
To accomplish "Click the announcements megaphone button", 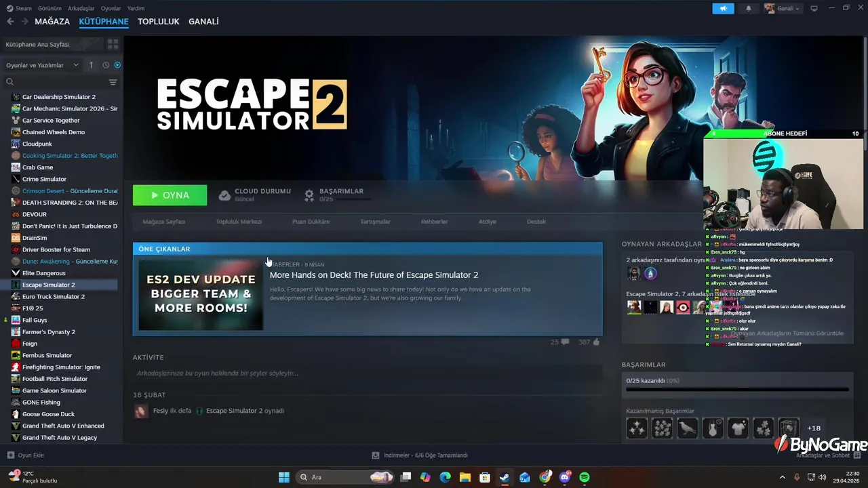I will (x=723, y=8).
